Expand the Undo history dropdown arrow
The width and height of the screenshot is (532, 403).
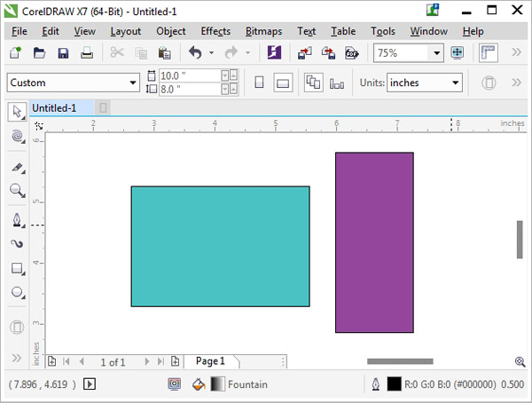(211, 53)
